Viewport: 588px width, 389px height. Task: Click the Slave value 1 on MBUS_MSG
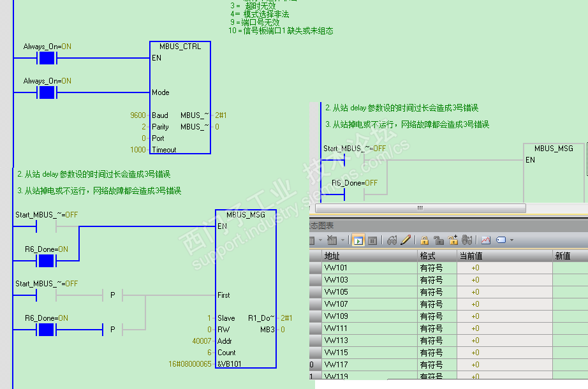coord(209,318)
